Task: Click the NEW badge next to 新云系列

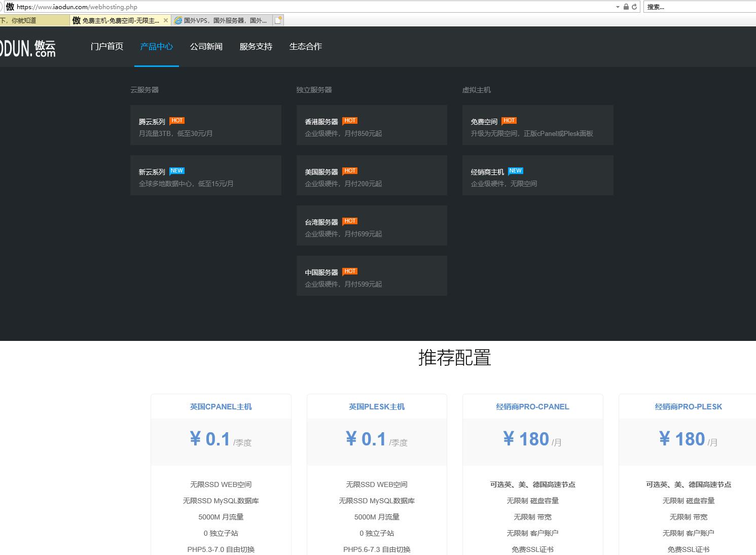Action: (x=177, y=170)
